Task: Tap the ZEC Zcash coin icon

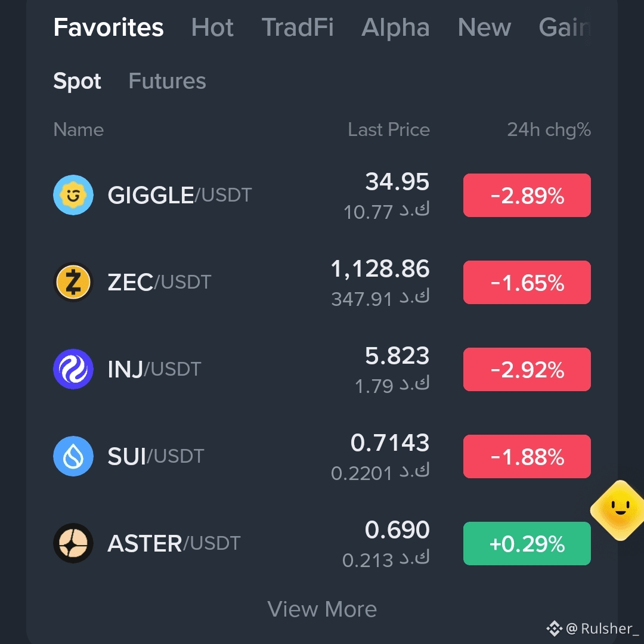Action: (73, 282)
